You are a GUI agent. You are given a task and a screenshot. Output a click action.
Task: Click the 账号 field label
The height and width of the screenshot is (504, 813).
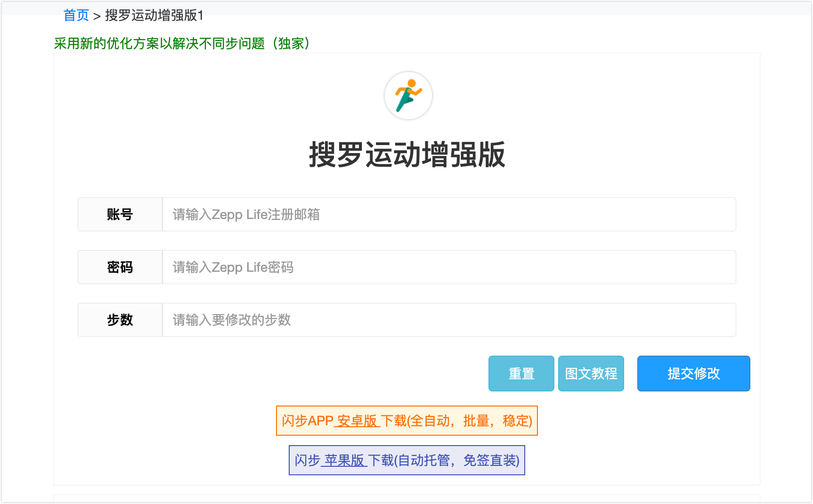click(120, 214)
